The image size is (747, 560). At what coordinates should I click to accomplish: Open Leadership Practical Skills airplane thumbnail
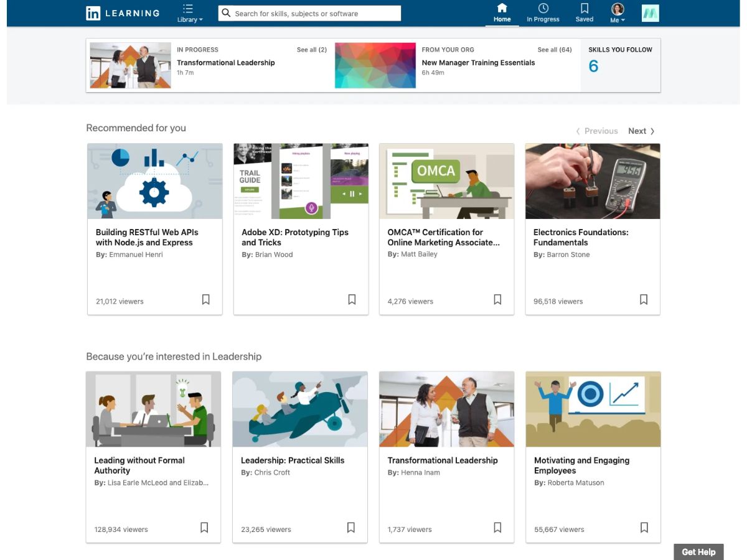[300, 409]
